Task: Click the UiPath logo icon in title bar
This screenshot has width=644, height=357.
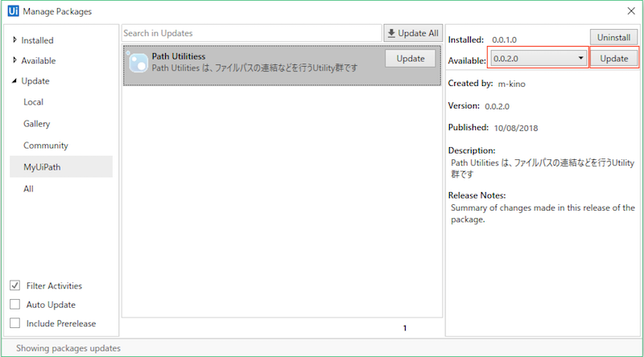Action: click(13, 11)
